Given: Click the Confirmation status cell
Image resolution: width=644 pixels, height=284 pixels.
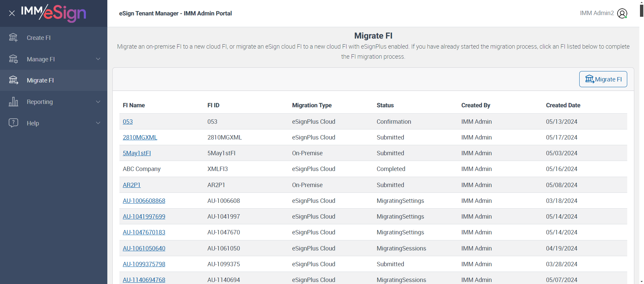Looking at the screenshot, I should tap(394, 122).
